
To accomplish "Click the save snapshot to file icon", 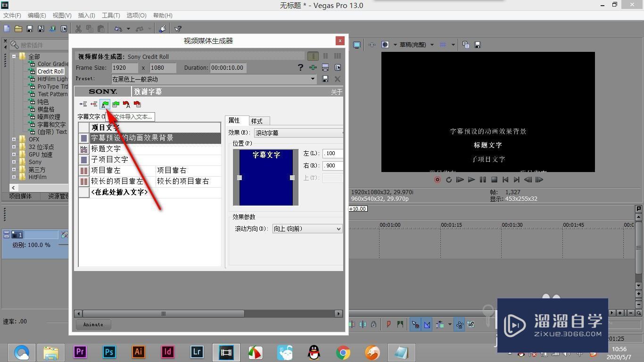I will pos(478,45).
